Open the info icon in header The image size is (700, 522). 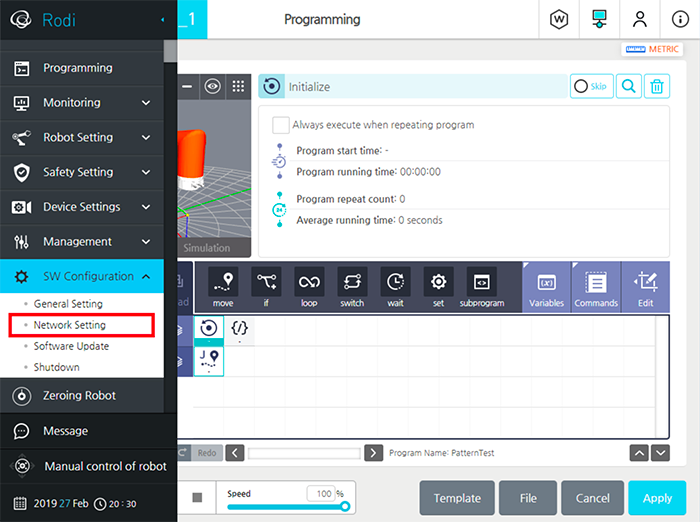[679, 19]
